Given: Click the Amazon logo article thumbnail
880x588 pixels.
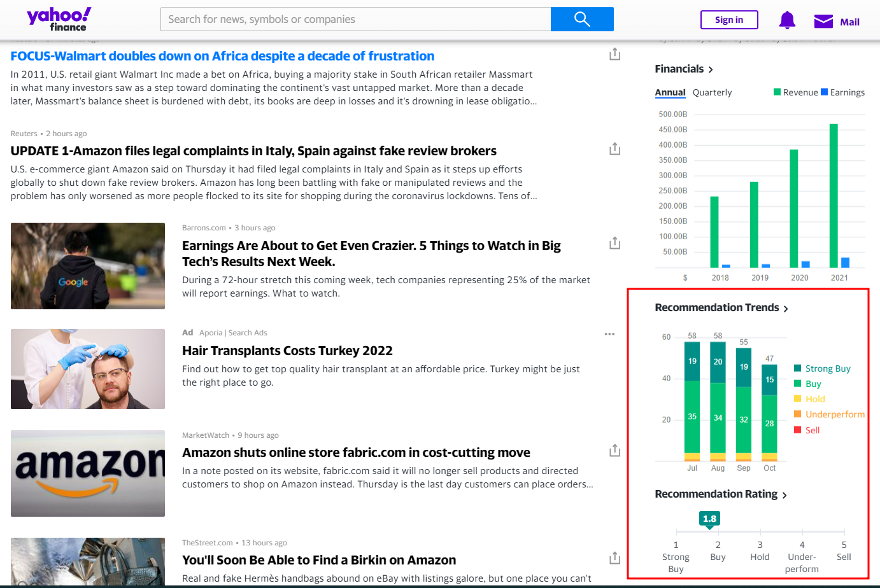Looking at the screenshot, I should [x=88, y=473].
